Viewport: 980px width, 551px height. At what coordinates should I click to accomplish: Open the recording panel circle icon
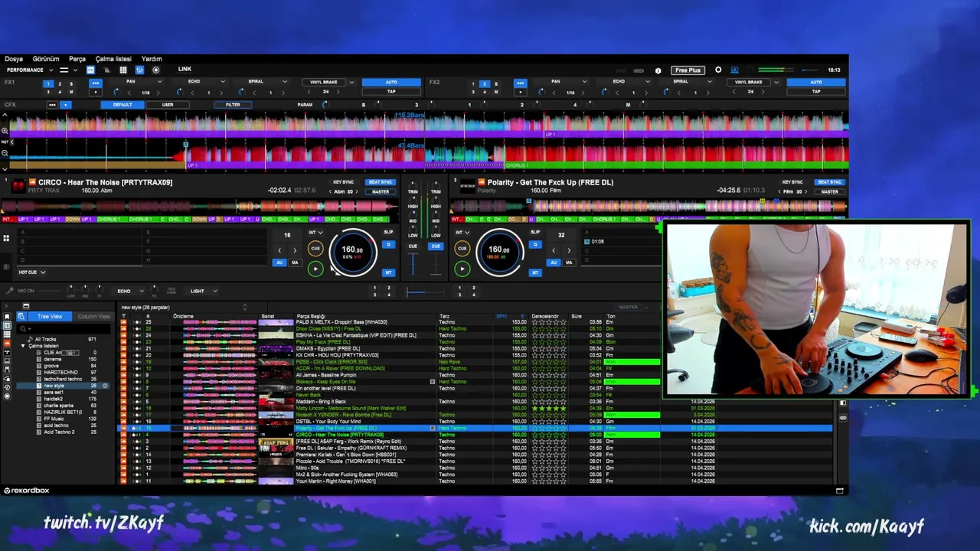tap(156, 70)
